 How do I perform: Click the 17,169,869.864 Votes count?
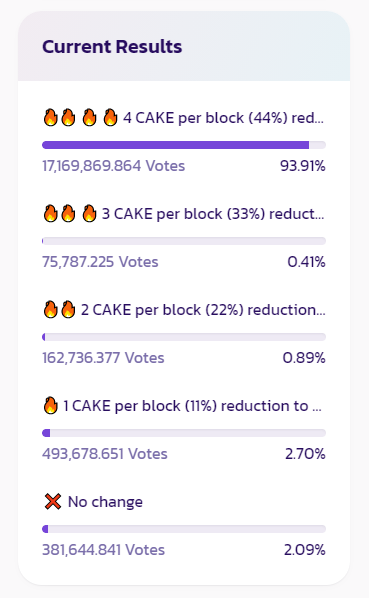pyautogui.click(x=114, y=166)
